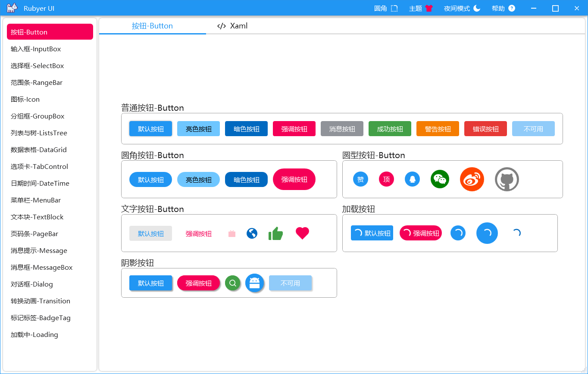Viewport: 588px width, 374px height.
Task: Click the QQ penguin round button
Action: 412,179
